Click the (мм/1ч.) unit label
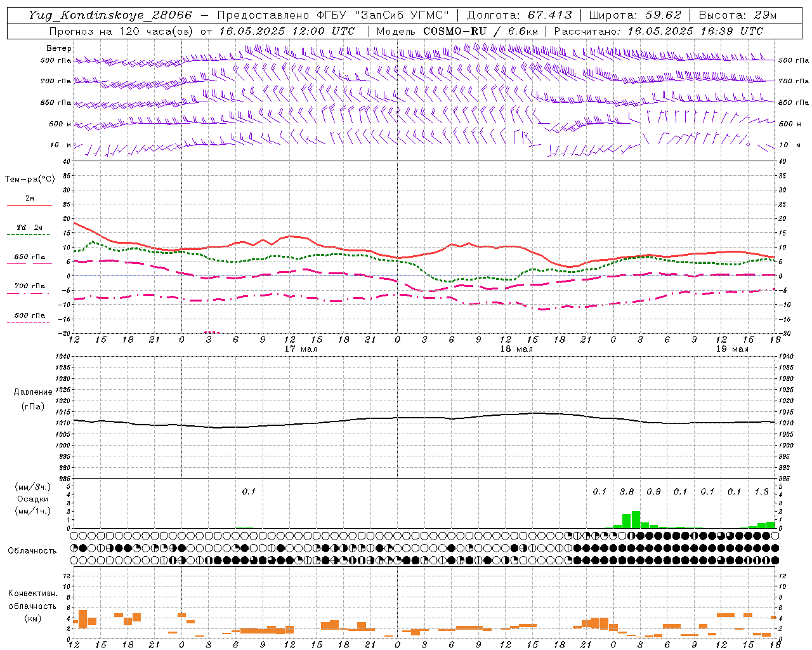812x650 pixels. point(33,511)
